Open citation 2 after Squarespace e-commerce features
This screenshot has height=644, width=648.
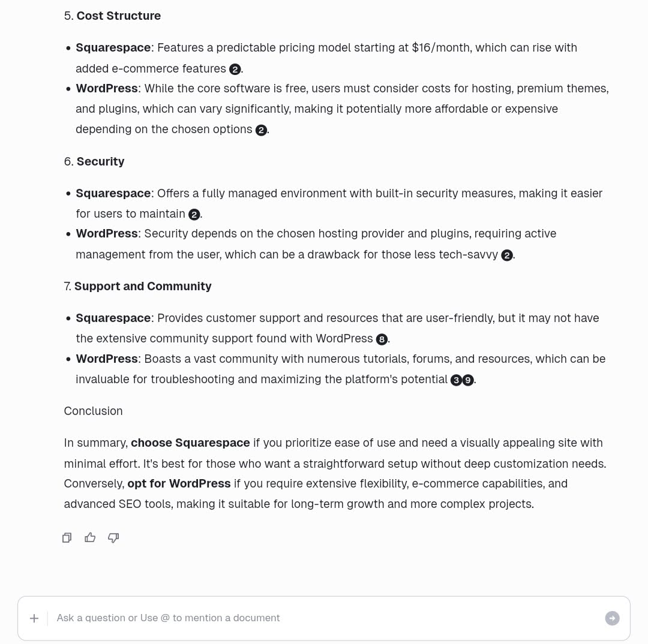[x=235, y=69]
